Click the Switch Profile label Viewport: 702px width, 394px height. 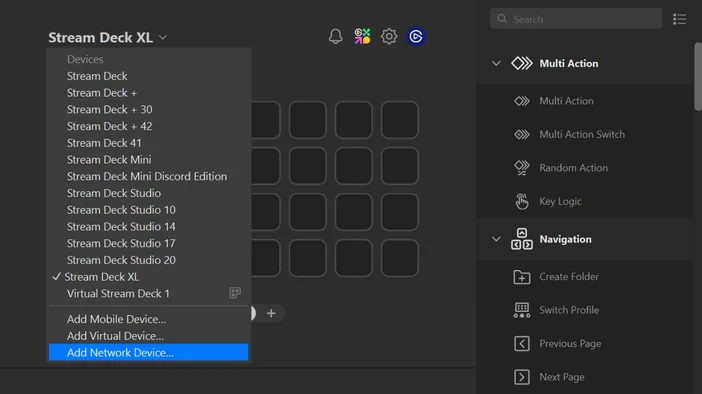click(569, 310)
